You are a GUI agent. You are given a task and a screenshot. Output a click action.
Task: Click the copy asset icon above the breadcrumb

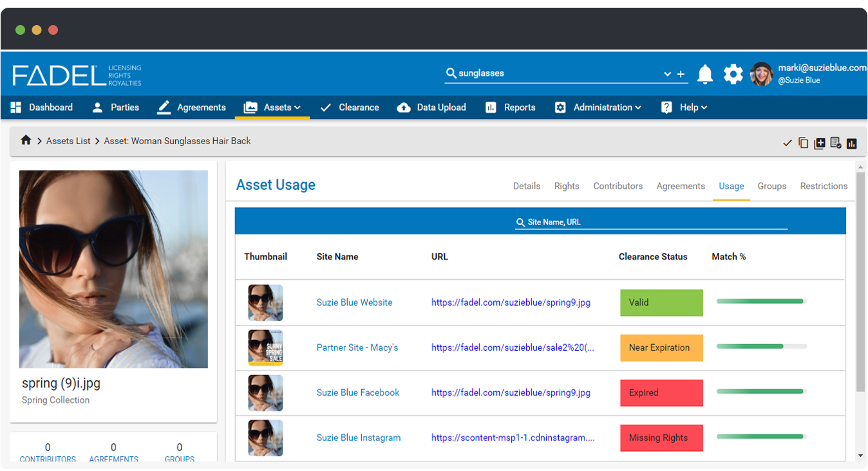tap(803, 143)
